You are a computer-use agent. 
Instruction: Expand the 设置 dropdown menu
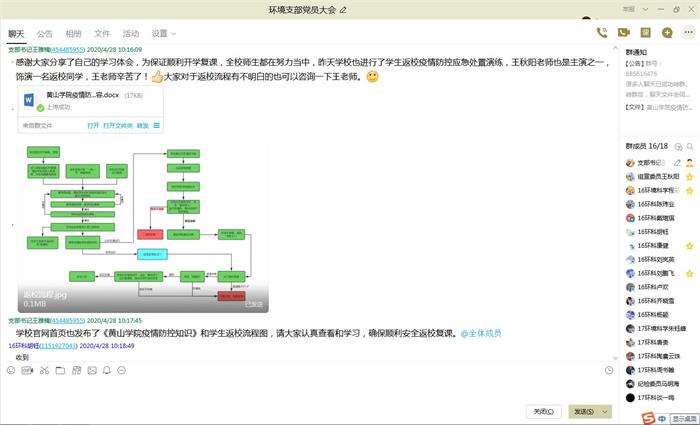(x=164, y=33)
